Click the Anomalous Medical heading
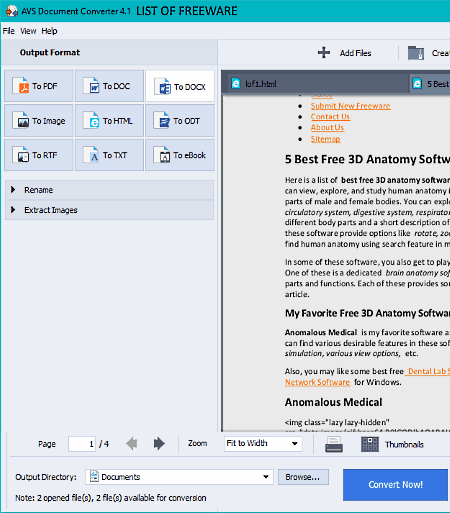This screenshot has height=513, width=450. (x=333, y=402)
